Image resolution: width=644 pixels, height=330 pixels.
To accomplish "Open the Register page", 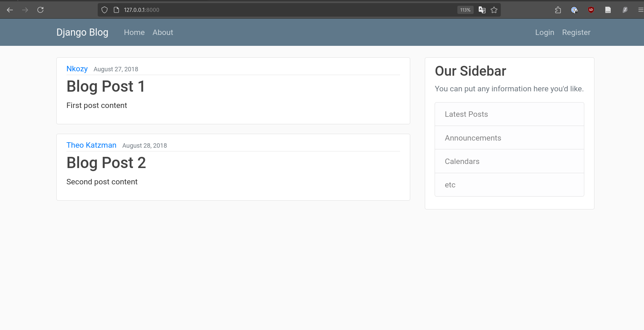I will [x=576, y=32].
